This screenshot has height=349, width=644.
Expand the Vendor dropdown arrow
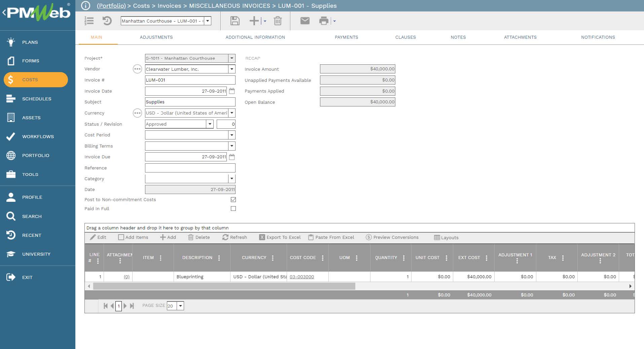tap(231, 69)
